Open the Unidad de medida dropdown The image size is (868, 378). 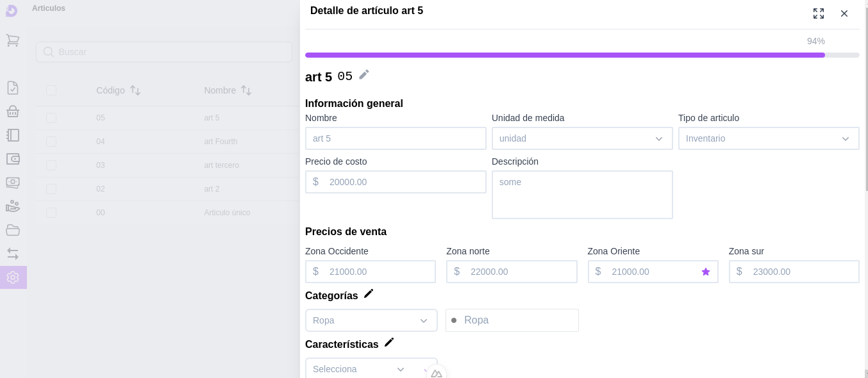pyautogui.click(x=581, y=138)
